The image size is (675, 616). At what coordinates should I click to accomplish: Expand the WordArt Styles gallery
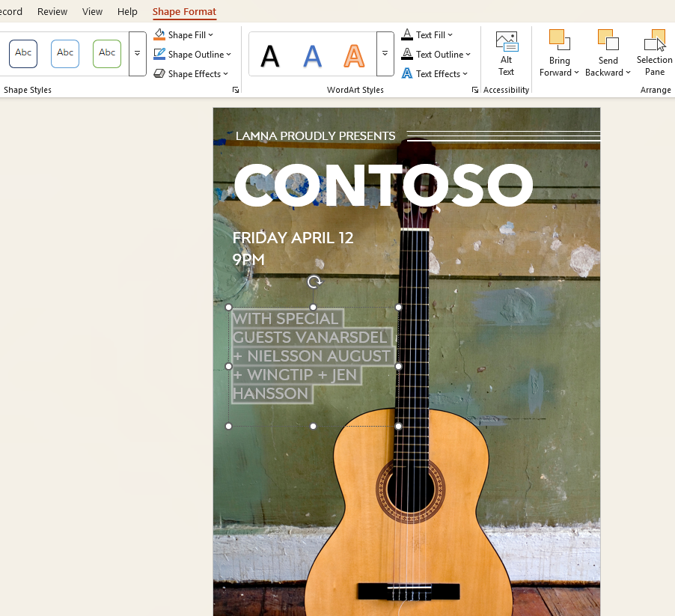point(385,54)
